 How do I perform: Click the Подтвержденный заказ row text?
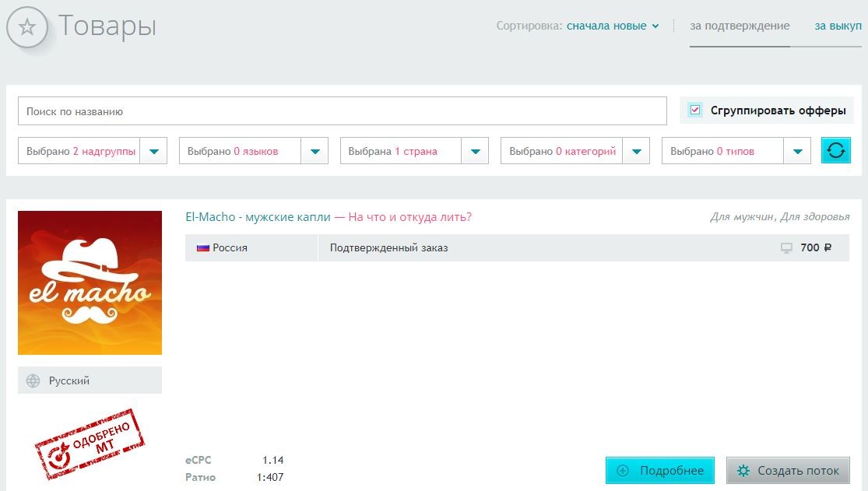point(388,248)
